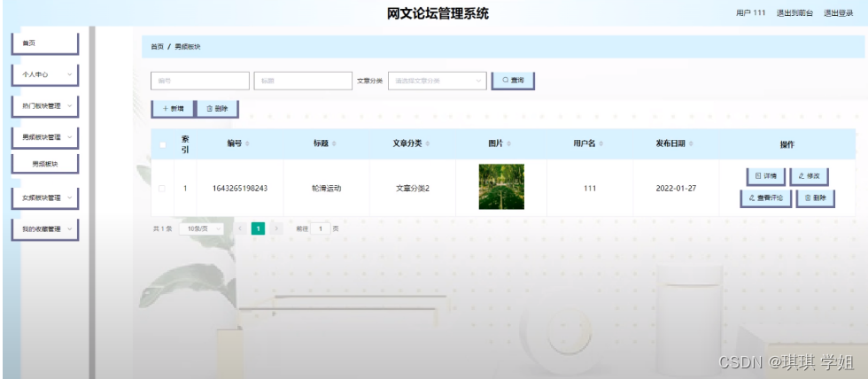Select 男频板块 submenu item

(45, 164)
